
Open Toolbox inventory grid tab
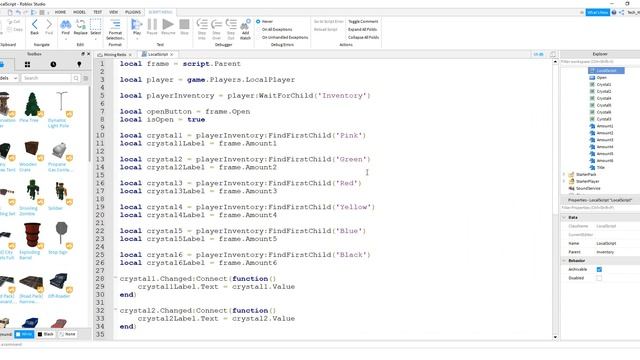click(x=27, y=64)
